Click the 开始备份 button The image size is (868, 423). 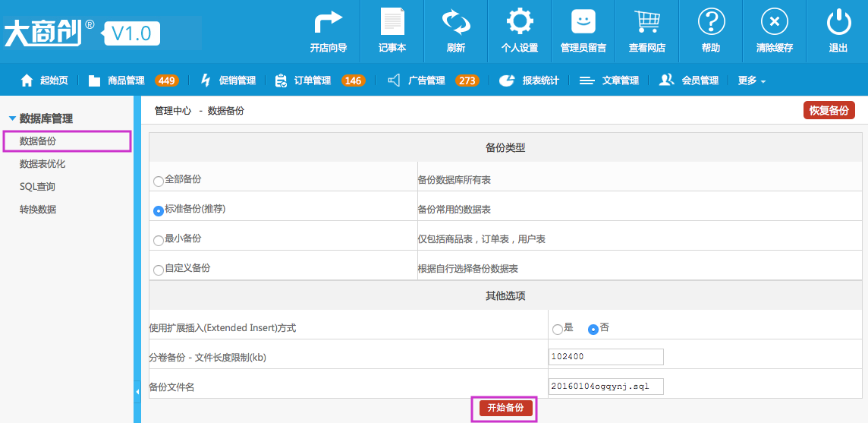point(505,408)
